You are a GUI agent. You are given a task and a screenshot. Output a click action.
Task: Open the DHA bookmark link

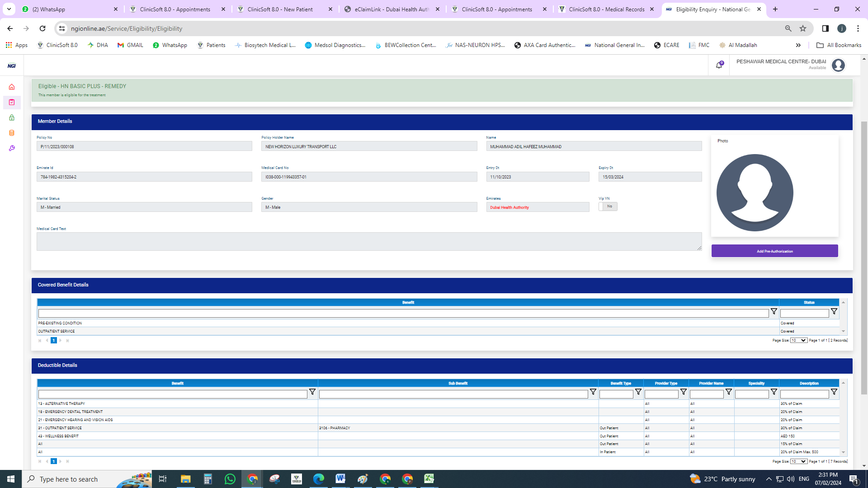tap(98, 45)
